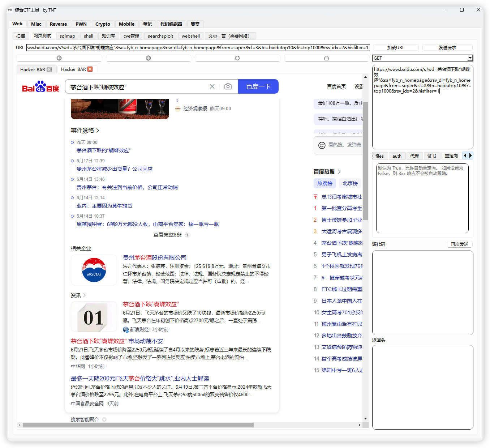Image resolution: width=490 pixels, height=448 pixels.
Task: Go back with the browser back arrow
Action: coord(59,58)
